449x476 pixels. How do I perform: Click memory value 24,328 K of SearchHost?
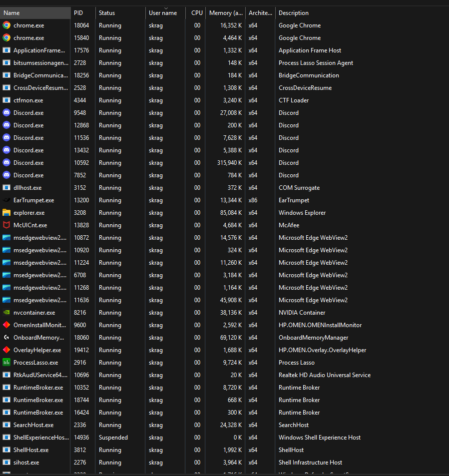click(231, 425)
